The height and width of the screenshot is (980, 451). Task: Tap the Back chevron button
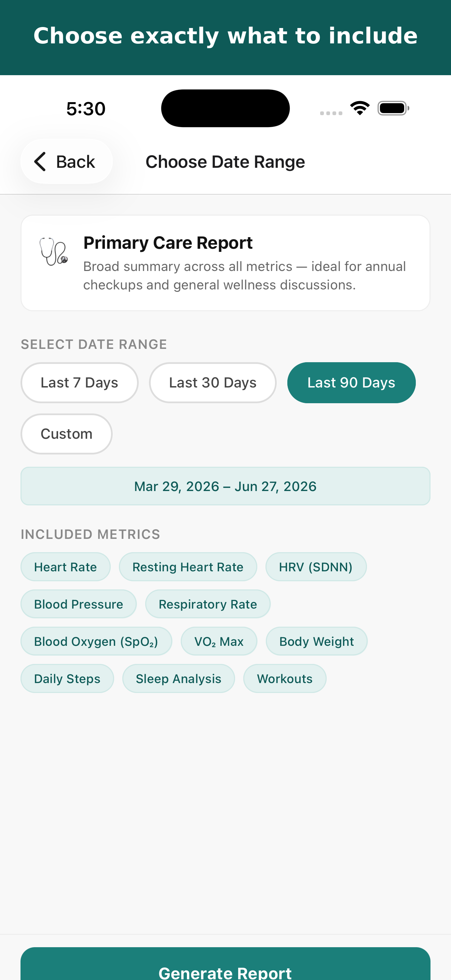coord(67,162)
